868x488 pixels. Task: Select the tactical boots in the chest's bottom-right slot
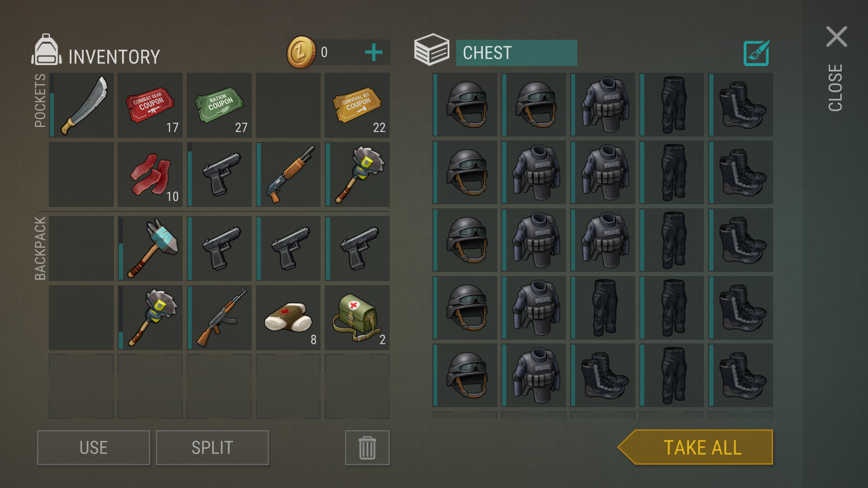click(741, 375)
